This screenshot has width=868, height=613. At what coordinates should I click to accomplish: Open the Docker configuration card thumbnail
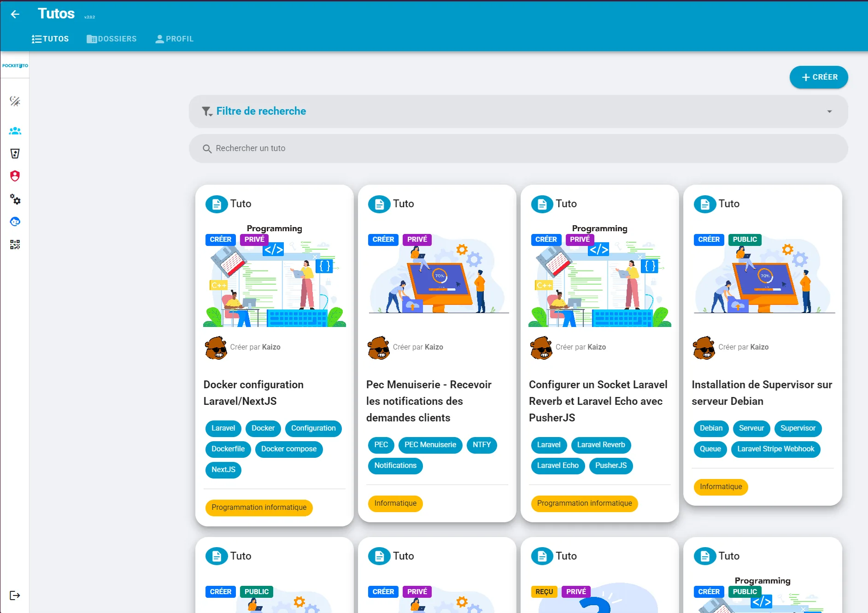click(275, 275)
